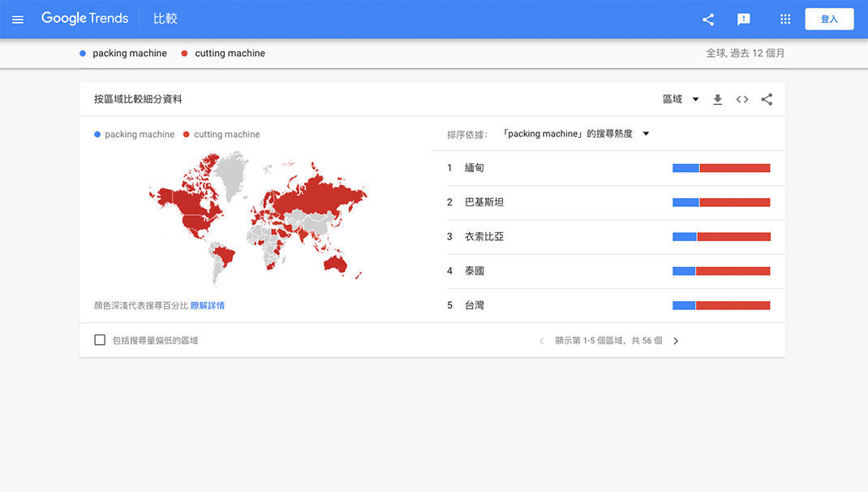Open the Google apps grid
The width and height of the screenshot is (868, 492).
coord(784,19)
